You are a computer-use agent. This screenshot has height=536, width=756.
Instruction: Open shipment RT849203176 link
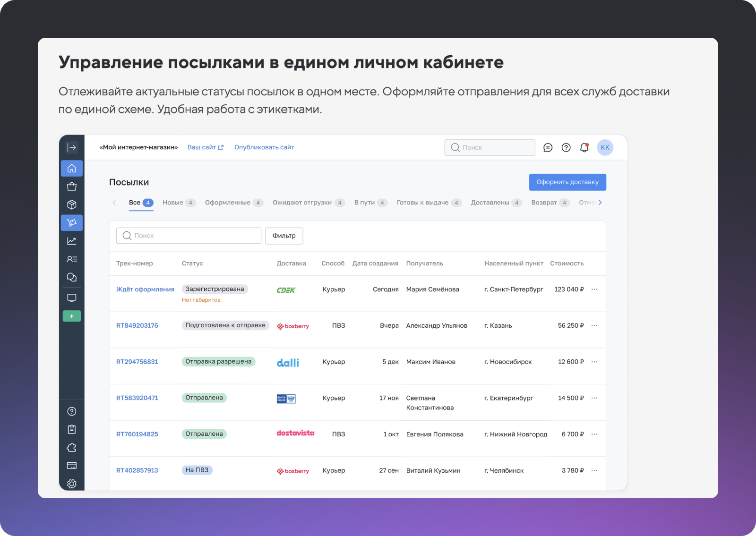click(x=137, y=325)
